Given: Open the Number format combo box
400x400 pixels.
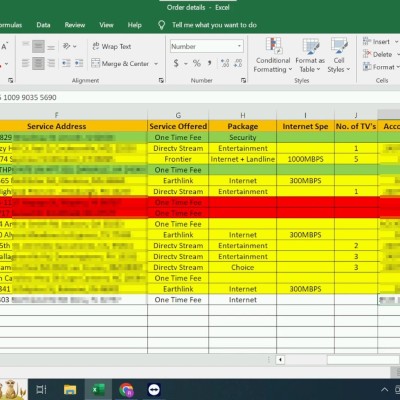Looking at the screenshot, I should [x=207, y=46].
